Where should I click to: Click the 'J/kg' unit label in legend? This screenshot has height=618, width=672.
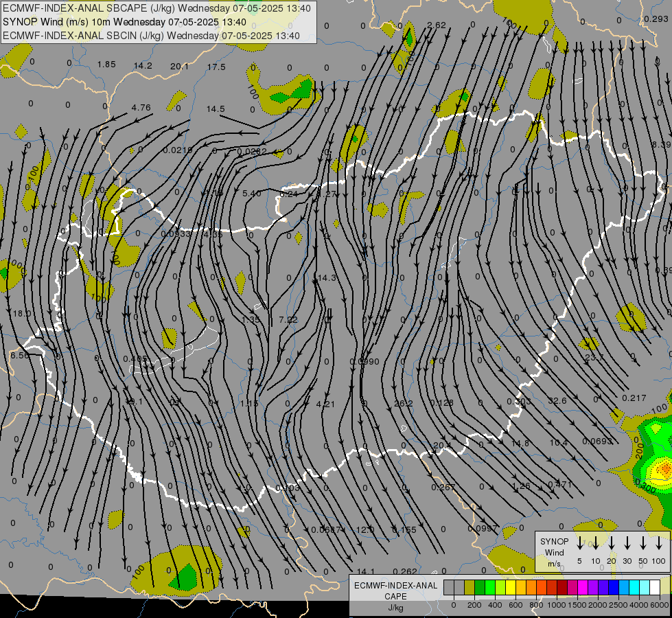point(395,608)
